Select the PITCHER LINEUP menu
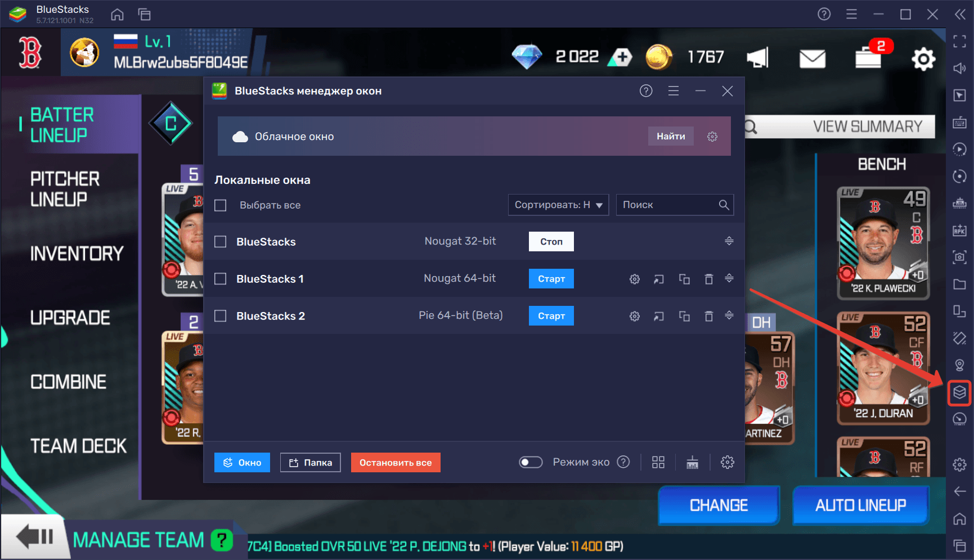This screenshot has height=560, width=974. point(65,189)
